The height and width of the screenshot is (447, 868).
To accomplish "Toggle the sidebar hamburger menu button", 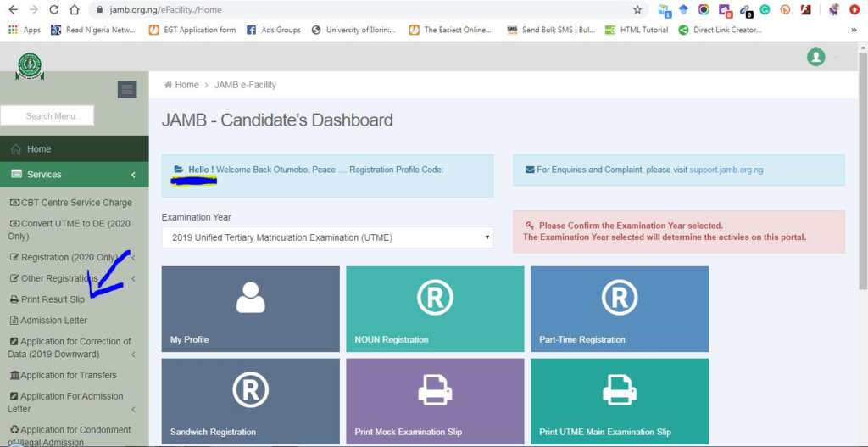I will click(x=127, y=89).
